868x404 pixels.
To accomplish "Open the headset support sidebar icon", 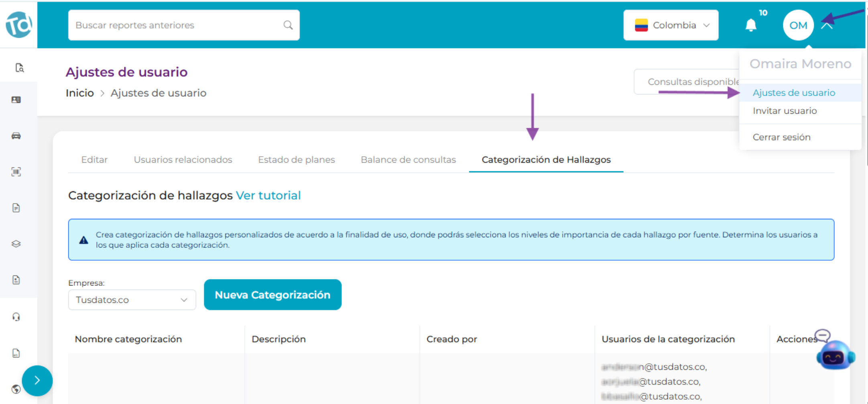I will [x=16, y=317].
